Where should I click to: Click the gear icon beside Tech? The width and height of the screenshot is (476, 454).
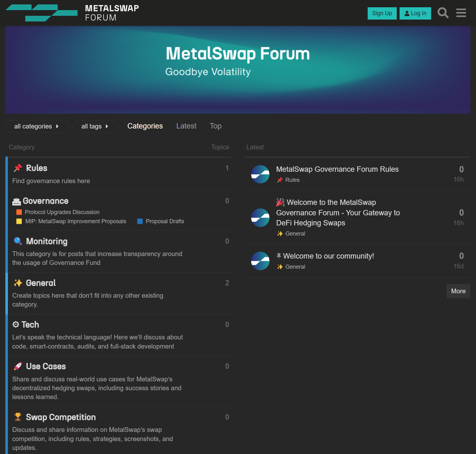(16, 325)
